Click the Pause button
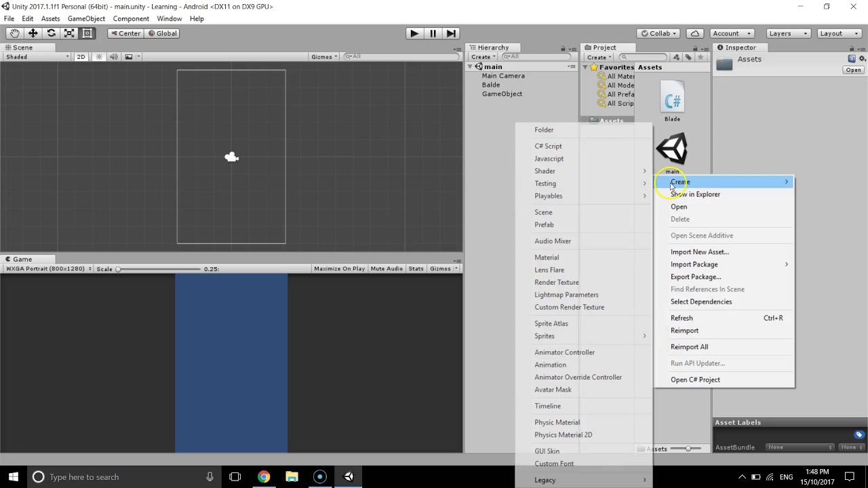 click(x=433, y=33)
